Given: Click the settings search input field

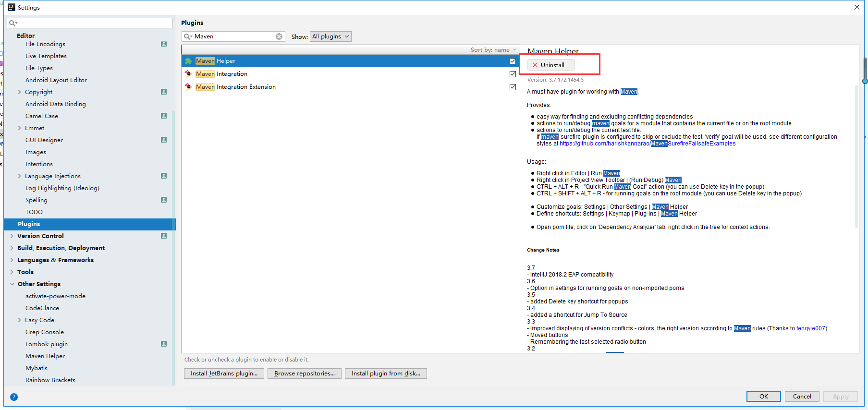Looking at the screenshot, I should pos(90,23).
